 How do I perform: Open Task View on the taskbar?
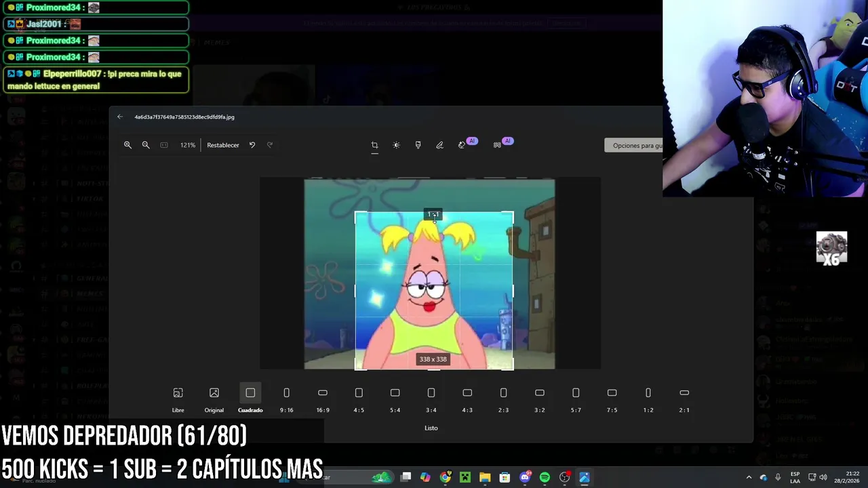coord(406,477)
